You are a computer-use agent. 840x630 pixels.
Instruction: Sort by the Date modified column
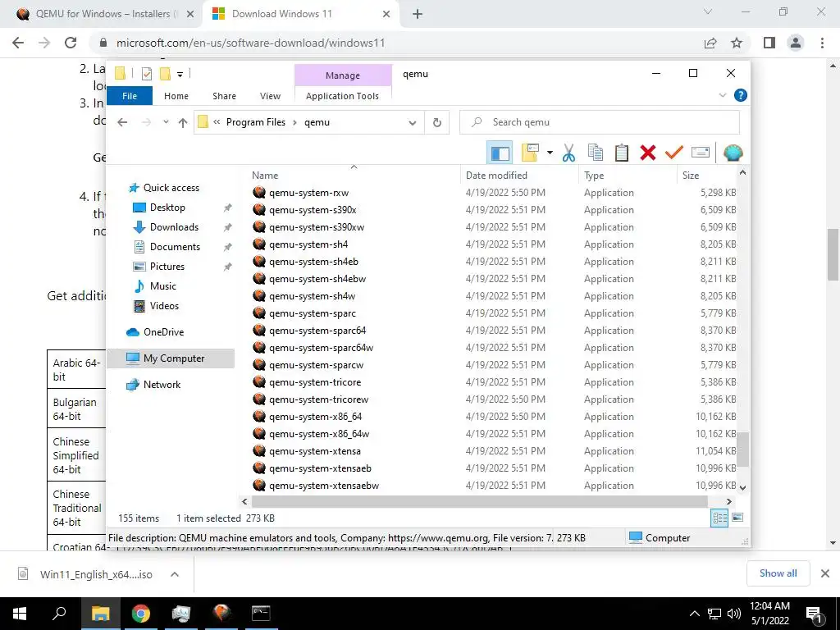(519, 176)
